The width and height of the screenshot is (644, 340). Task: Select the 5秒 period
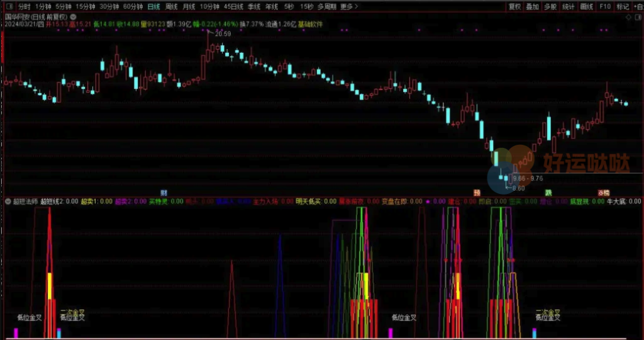289,6
